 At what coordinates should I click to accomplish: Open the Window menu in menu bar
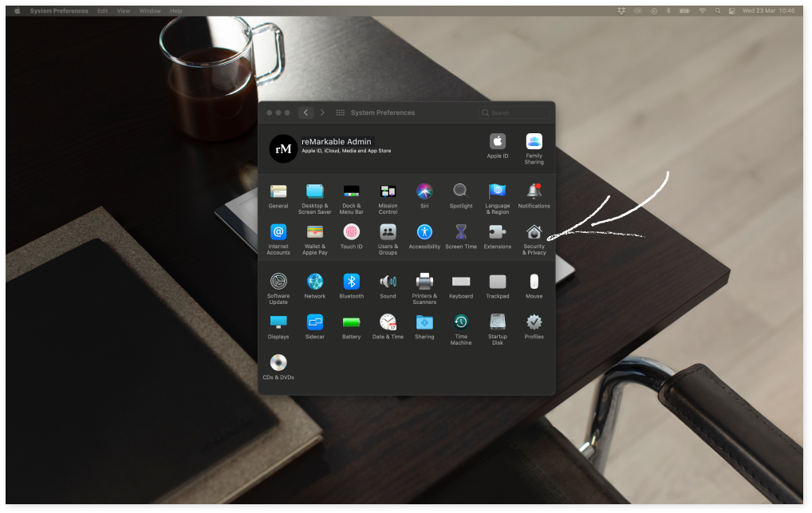tap(149, 11)
